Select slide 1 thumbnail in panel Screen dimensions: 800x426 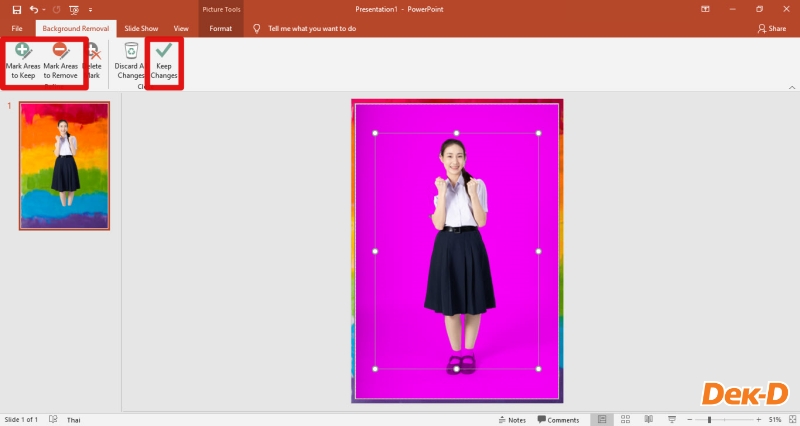click(x=64, y=165)
